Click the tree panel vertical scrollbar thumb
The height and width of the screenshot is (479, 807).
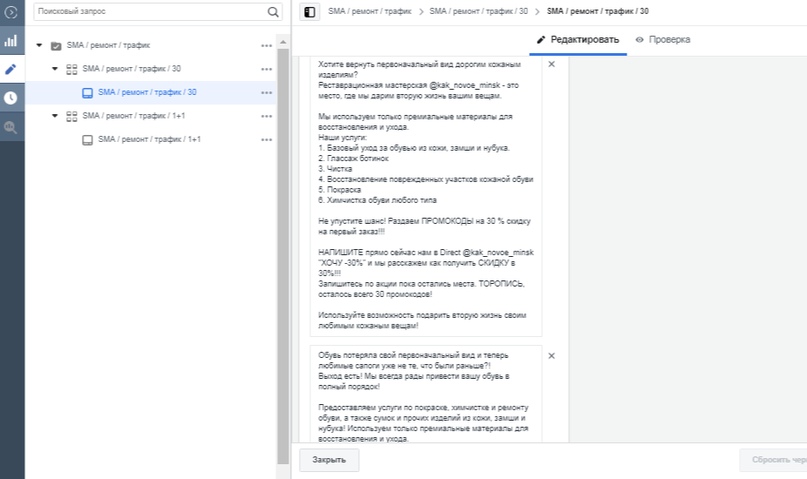coord(283,256)
